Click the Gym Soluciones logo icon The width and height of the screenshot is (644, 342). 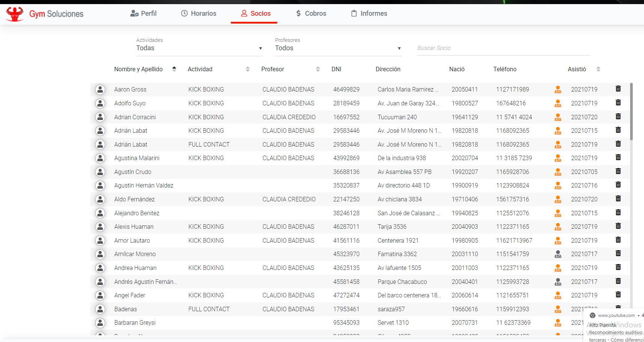tap(15, 14)
